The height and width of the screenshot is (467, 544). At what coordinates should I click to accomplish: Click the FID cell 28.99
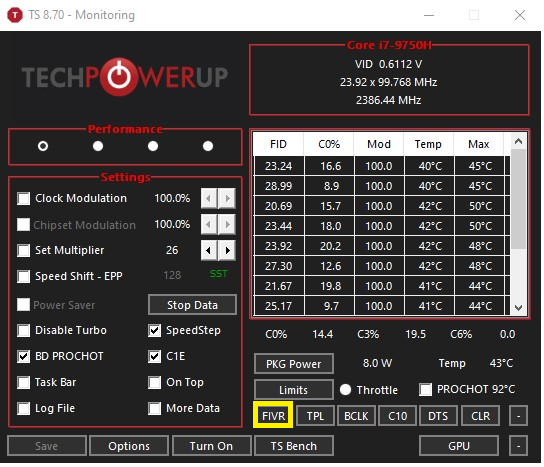coord(279,186)
